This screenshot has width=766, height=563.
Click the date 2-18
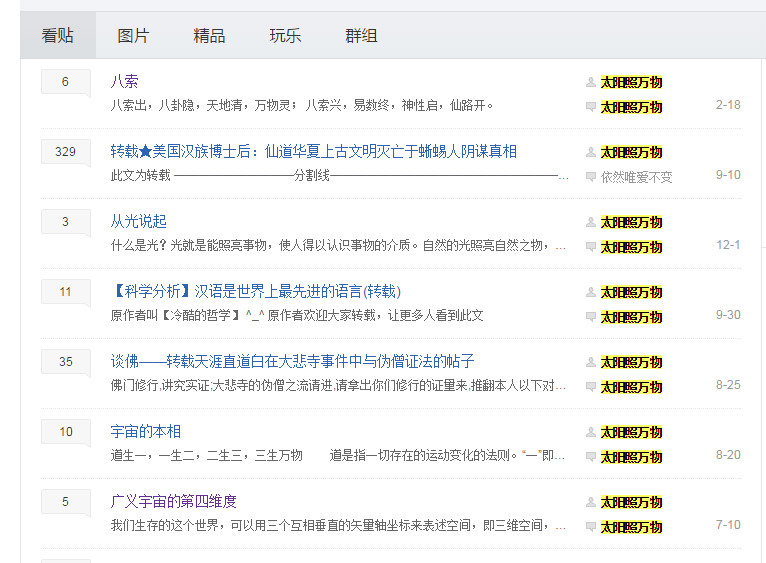point(728,105)
